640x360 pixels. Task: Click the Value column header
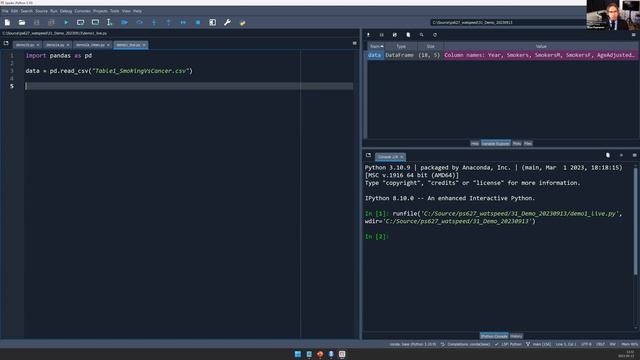coord(541,47)
